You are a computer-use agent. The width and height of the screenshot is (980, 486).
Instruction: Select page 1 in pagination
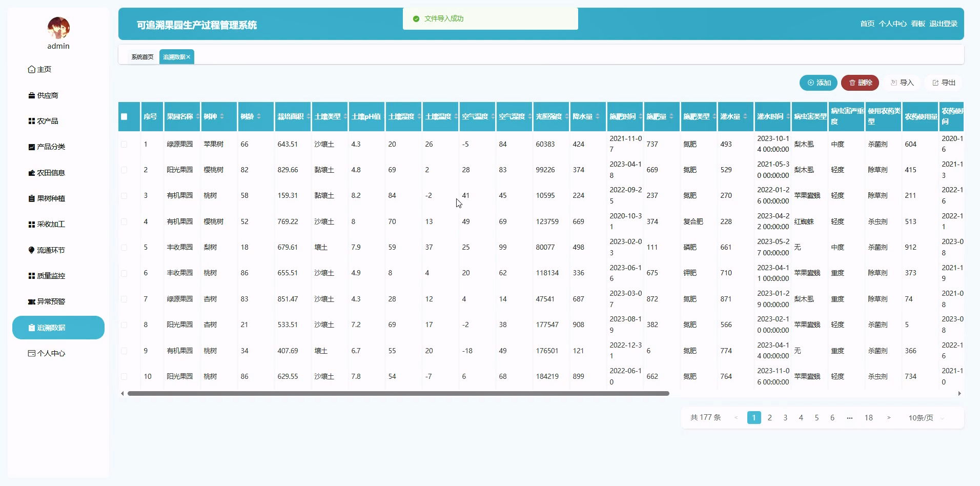click(x=754, y=418)
